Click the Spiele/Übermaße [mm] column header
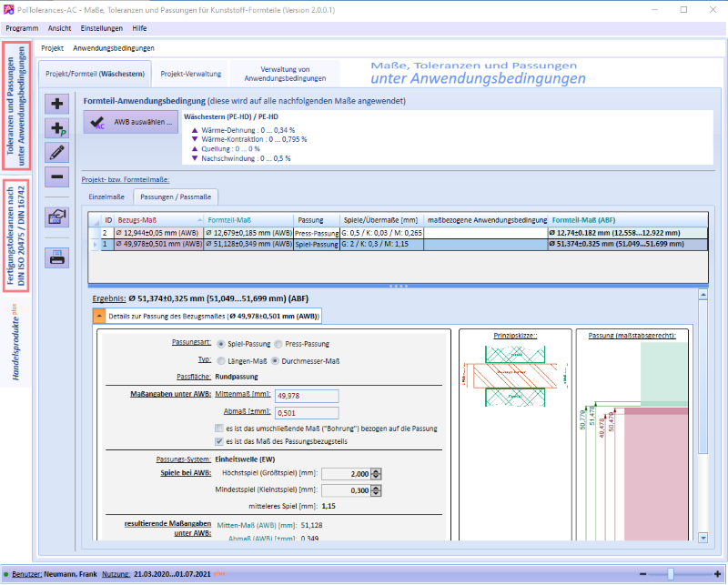The width and height of the screenshot is (728, 585). click(x=381, y=220)
